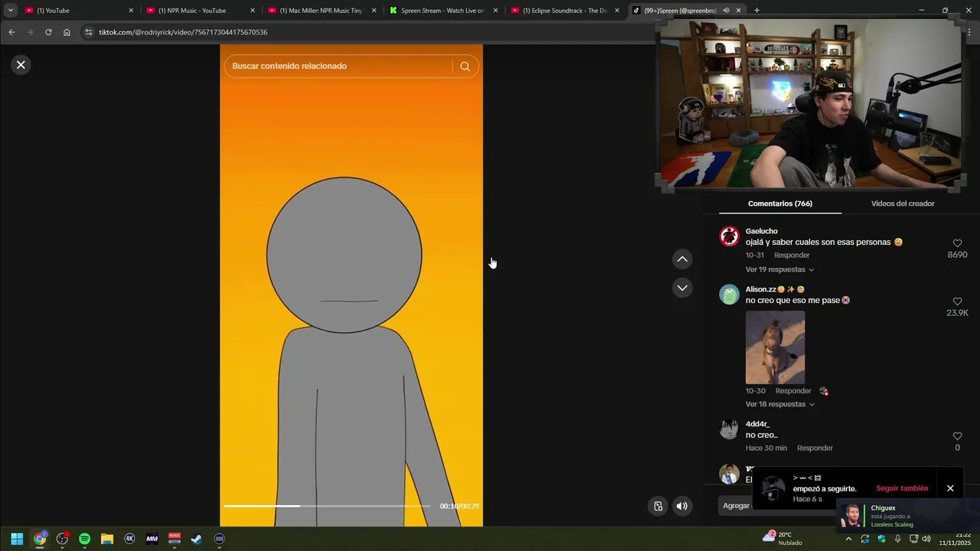Toggle the auto-scroll icon beside volume
Screen dimensions: 980x551
658,506
